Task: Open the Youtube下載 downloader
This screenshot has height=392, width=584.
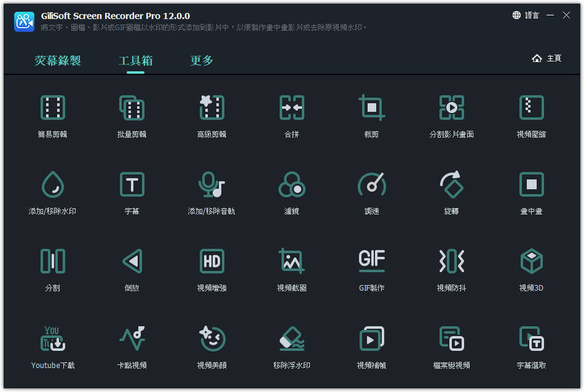Action: (52, 339)
